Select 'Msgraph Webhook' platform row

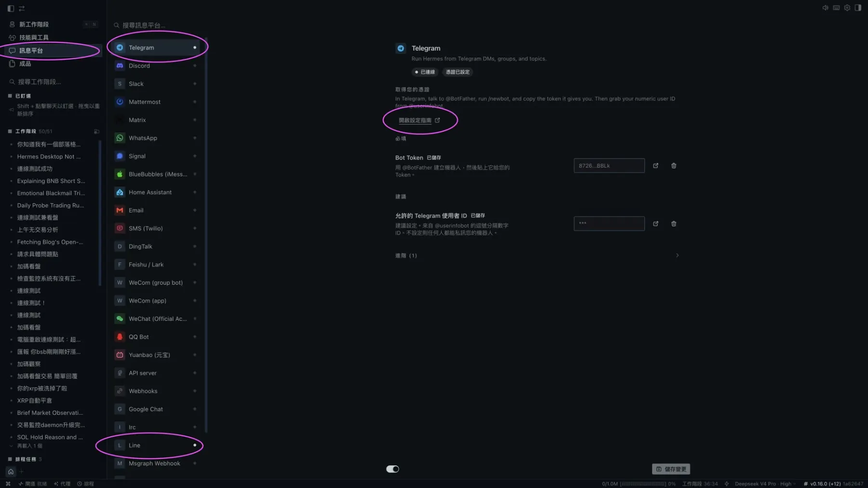156,463
